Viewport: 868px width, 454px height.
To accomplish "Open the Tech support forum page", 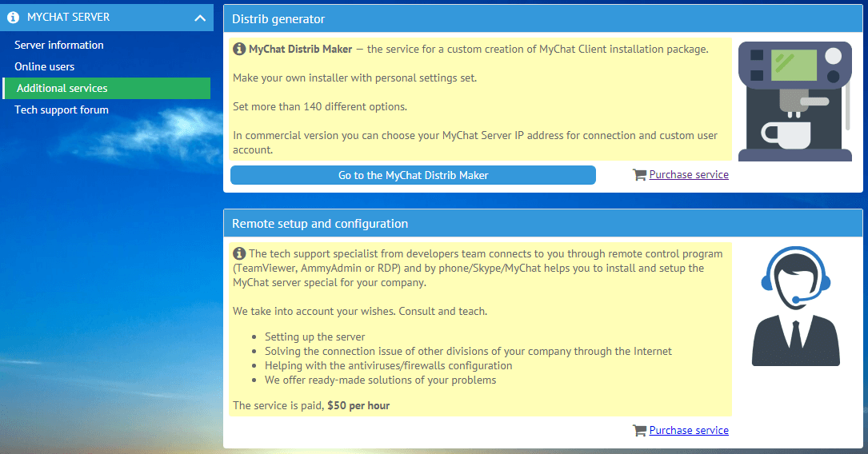I will coord(62,110).
